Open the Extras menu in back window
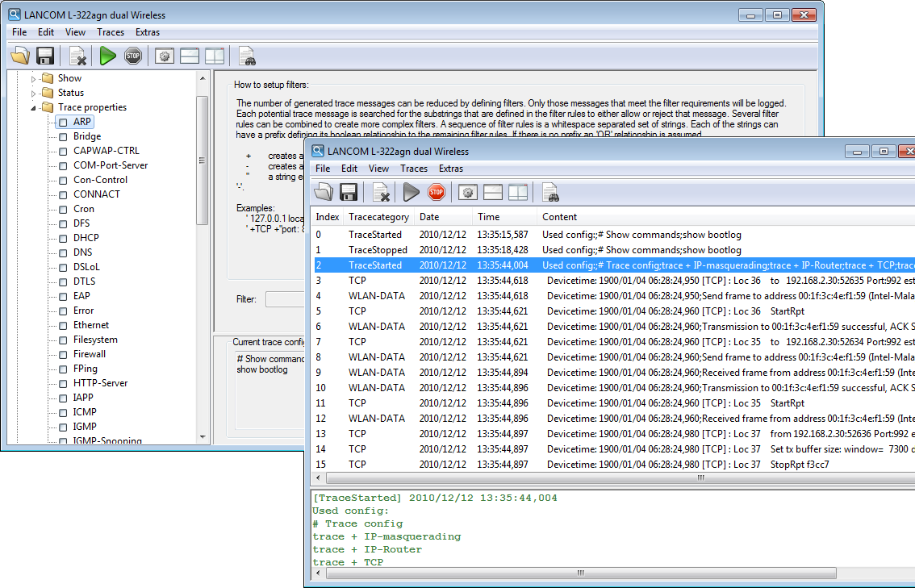 pos(148,32)
